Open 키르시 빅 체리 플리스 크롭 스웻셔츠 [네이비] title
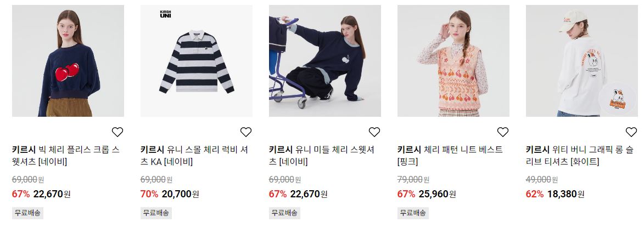This screenshot has width=644, height=239. [x=66, y=156]
